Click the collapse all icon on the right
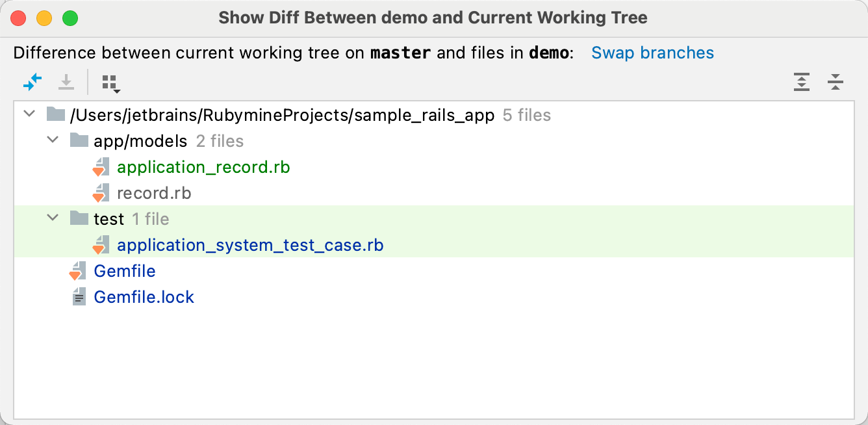 tap(836, 83)
